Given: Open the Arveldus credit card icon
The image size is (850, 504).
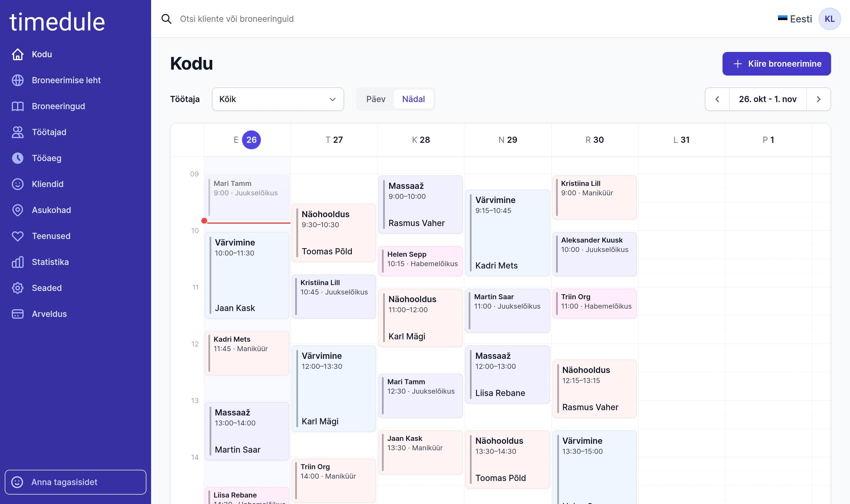Looking at the screenshot, I should click(x=18, y=314).
